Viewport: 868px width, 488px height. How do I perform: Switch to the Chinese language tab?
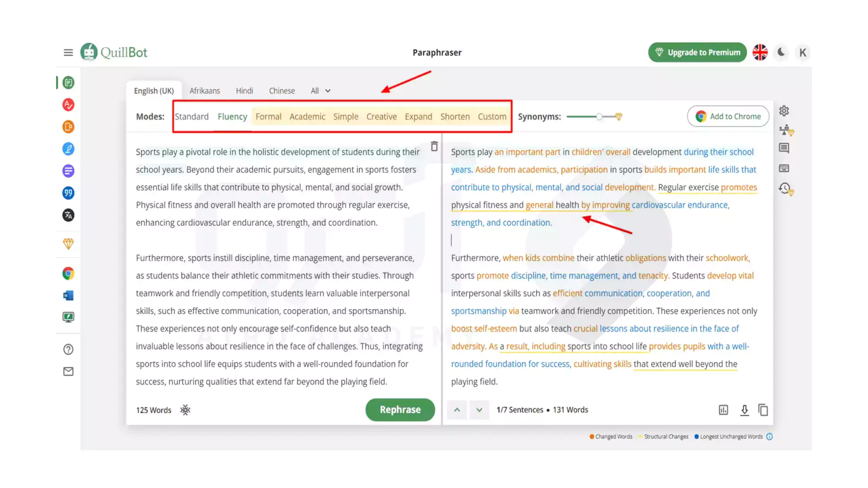coord(282,91)
